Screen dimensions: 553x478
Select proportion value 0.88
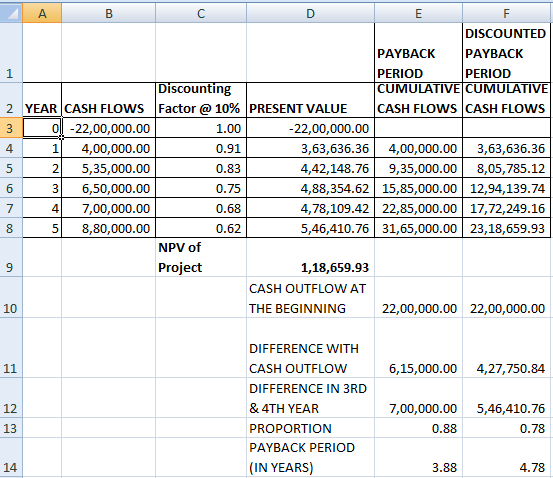(418, 428)
